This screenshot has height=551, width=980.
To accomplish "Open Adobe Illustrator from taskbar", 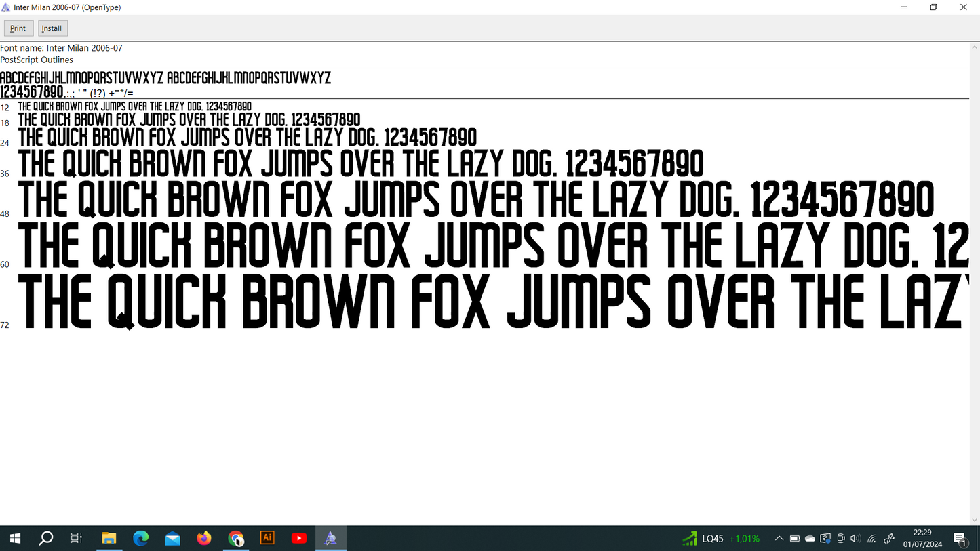I will [267, 539].
